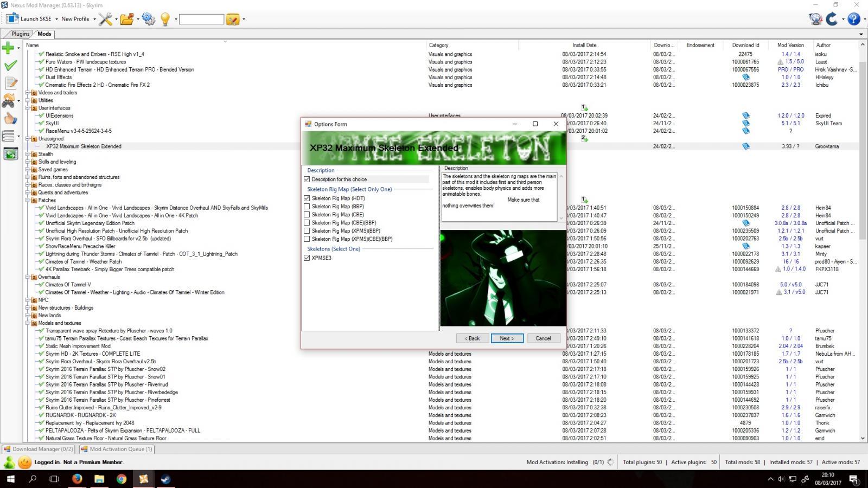The height and width of the screenshot is (488, 868).
Task: Click the lightbulb tips icon
Action: (165, 19)
